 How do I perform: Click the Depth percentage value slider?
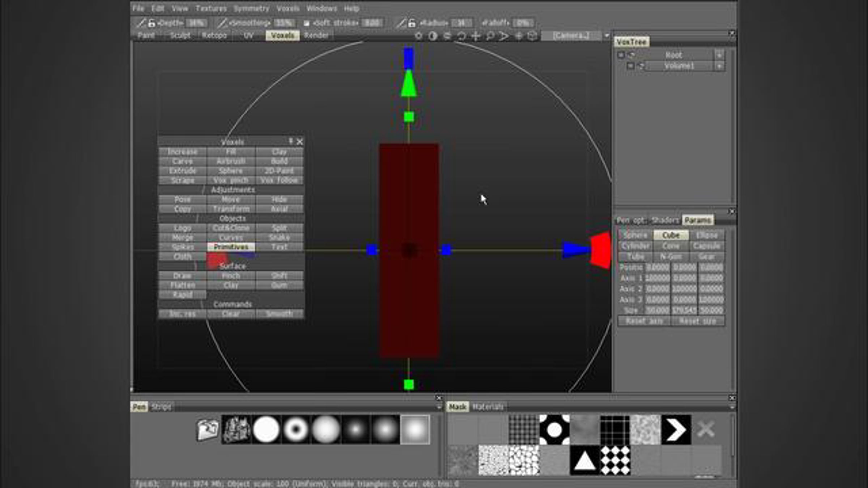click(197, 23)
